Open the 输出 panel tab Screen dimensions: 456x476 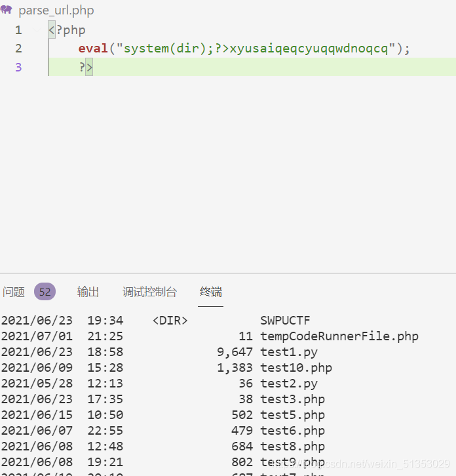point(88,292)
